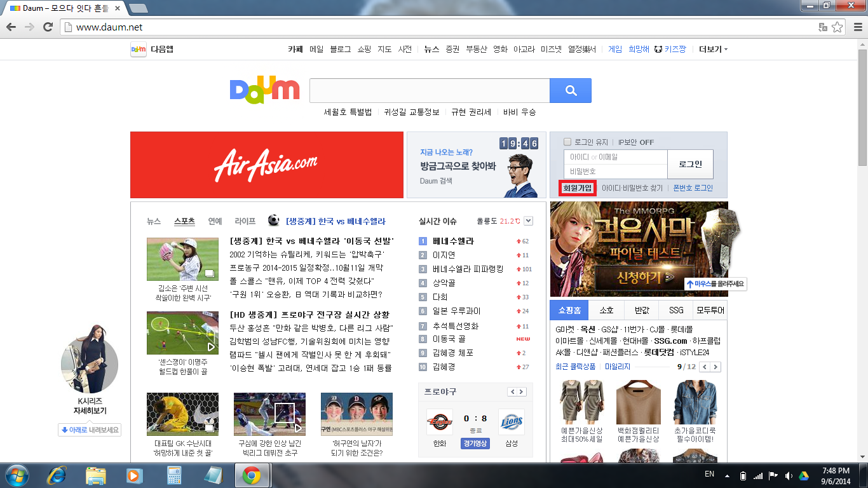Image resolution: width=868 pixels, height=488 pixels.
Task: Go to previous 프로야구 game with the left arrow
Action: (512, 391)
